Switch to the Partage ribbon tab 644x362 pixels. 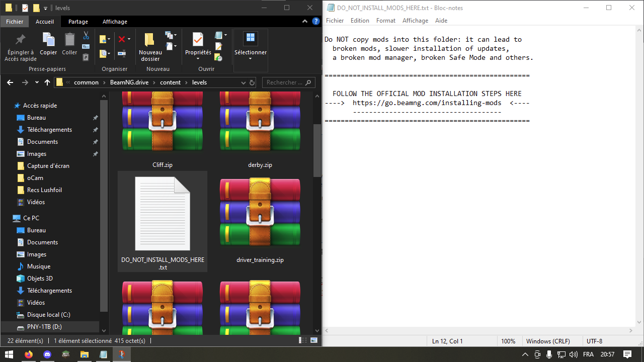pyautogui.click(x=78, y=22)
